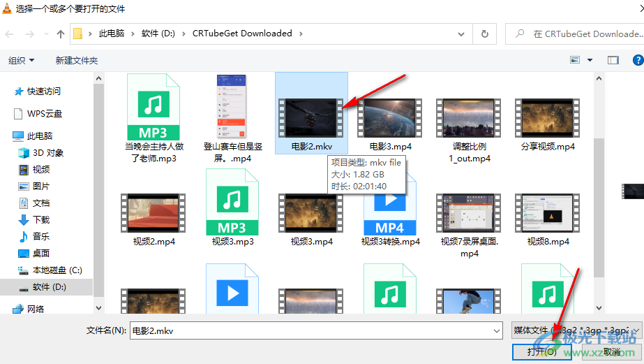Select the 视频2.mp4 thumbnail
The width and height of the screenshot is (644, 364).
pos(153,213)
